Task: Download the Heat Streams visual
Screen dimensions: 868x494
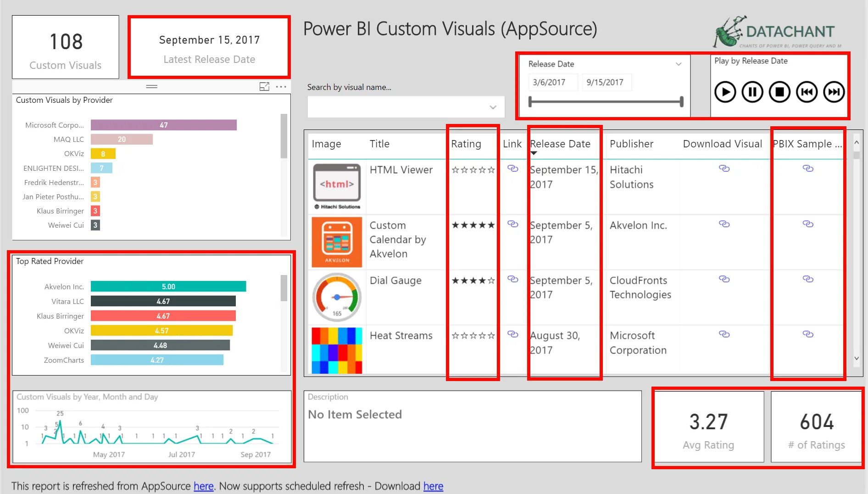Action: click(724, 334)
